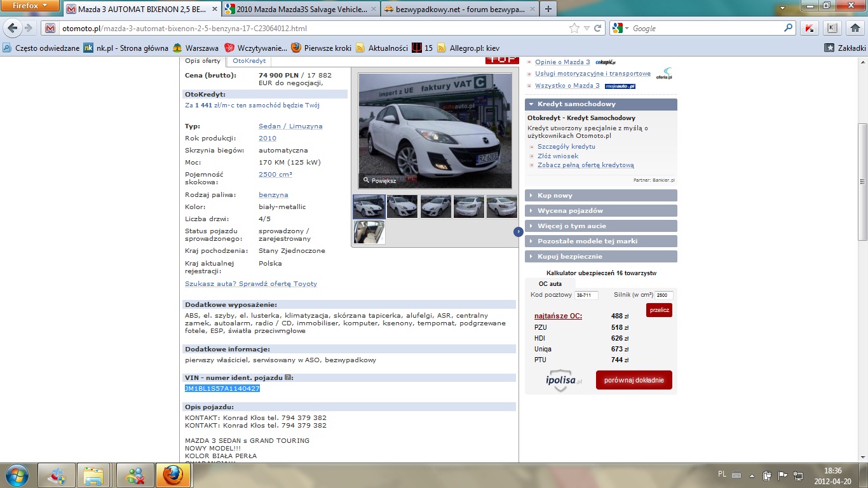Select the fourth thumbnail showing rear view
Viewport: 868px width, 488px height.
click(x=469, y=207)
